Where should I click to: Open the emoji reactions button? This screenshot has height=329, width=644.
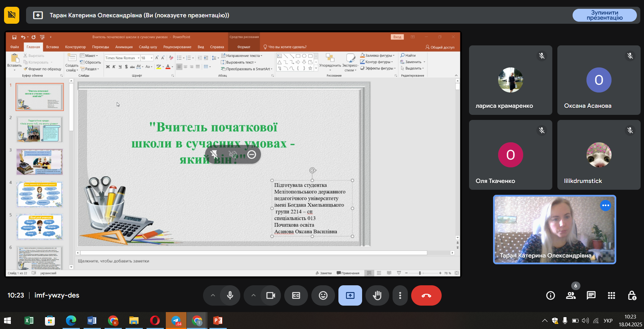point(323,295)
